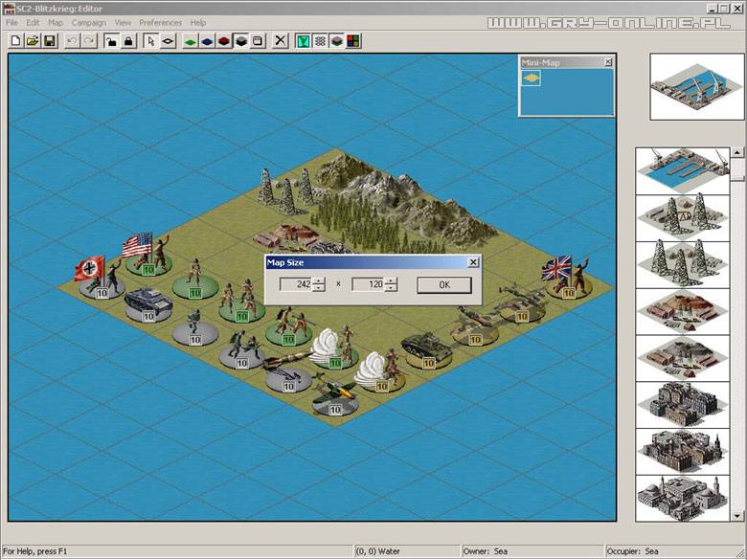
Task: Open the File menu
Action: point(11,22)
